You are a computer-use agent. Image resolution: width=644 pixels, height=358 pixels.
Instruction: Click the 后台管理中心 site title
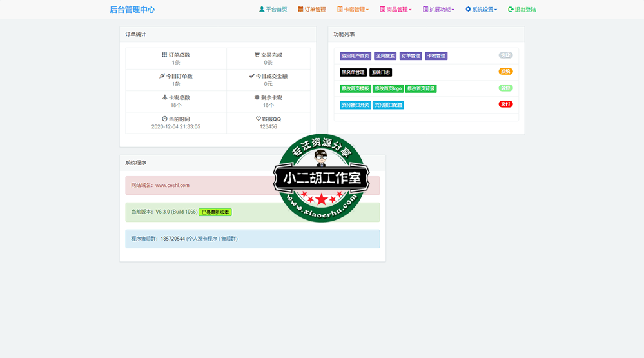point(132,10)
